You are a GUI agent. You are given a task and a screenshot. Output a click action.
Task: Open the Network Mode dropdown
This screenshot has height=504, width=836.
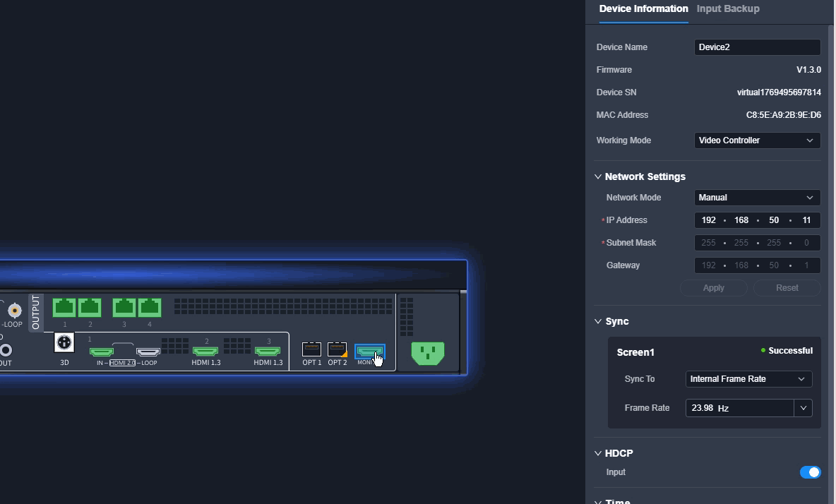tap(757, 198)
